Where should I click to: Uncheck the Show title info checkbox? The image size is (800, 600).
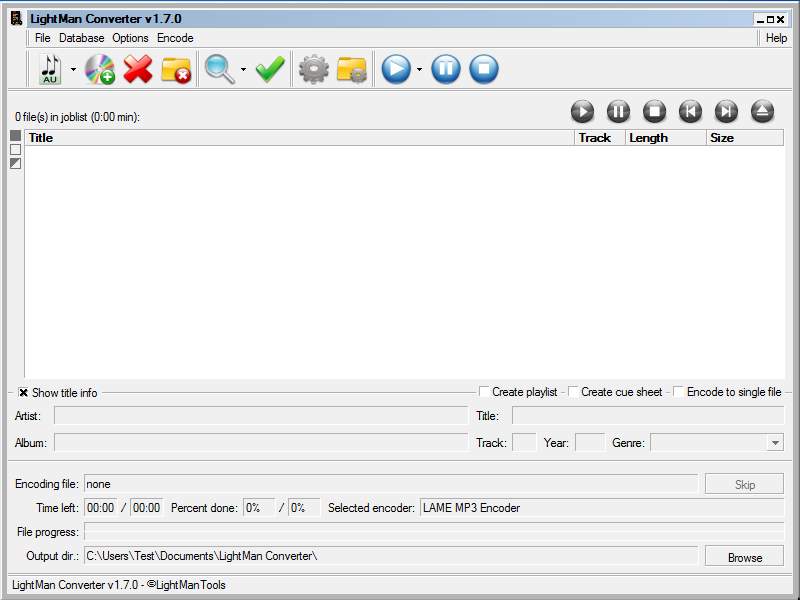(23, 392)
